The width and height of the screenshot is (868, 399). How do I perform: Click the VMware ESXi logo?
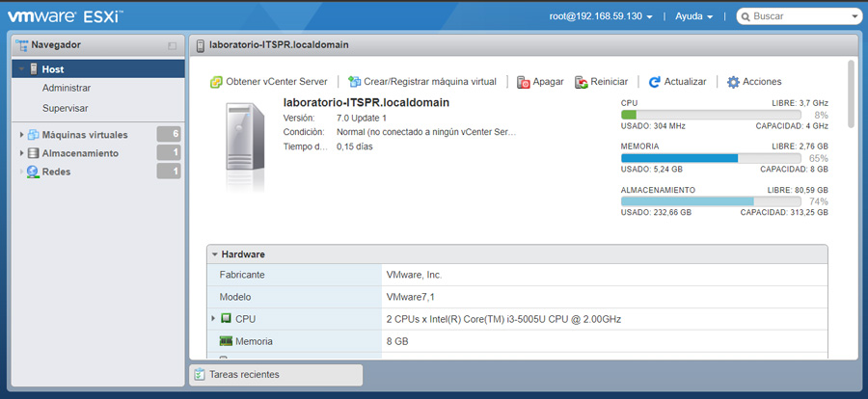65,15
